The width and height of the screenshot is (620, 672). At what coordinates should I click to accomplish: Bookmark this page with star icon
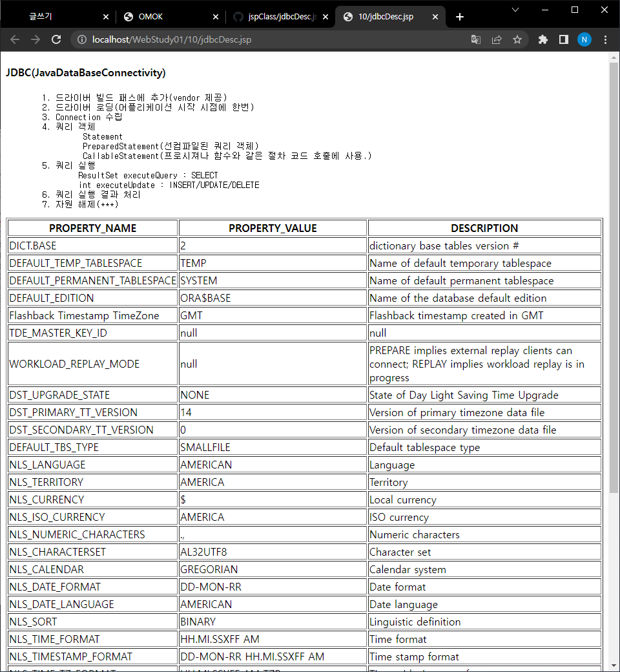pyautogui.click(x=517, y=39)
